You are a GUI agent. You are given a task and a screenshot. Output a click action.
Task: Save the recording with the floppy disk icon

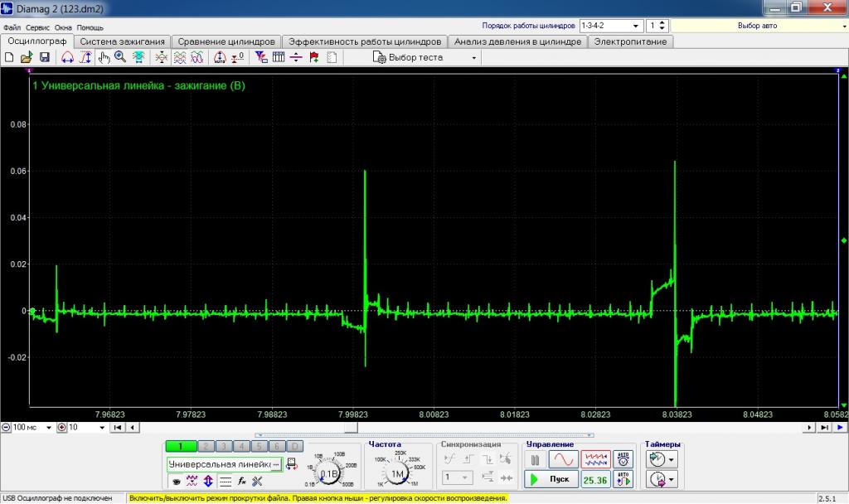click(45, 57)
